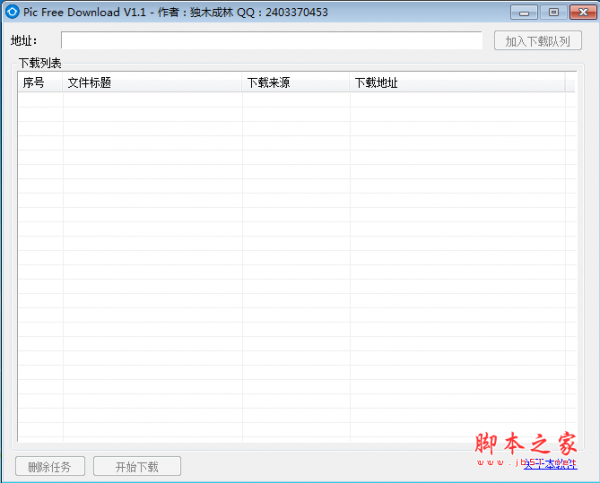Sort by the 序号 column header
The width and height of the screenshot is (600, 483).
point(40,82)
